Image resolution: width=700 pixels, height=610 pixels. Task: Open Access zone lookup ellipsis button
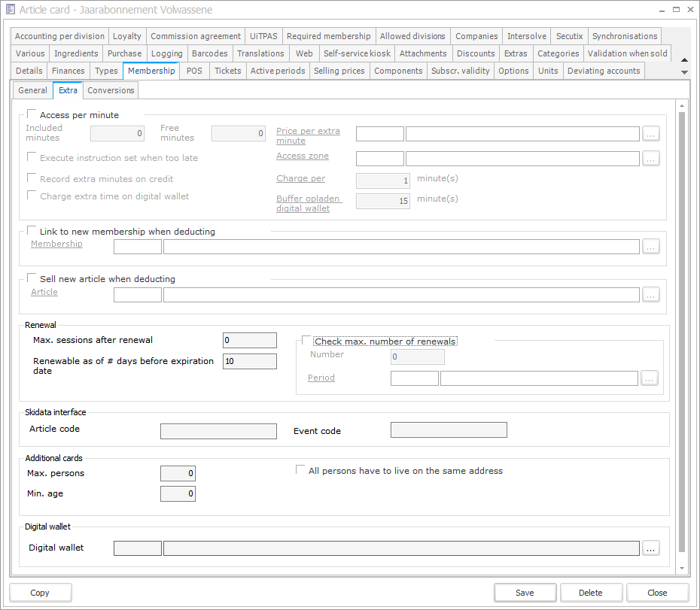[x=651, y=159]
